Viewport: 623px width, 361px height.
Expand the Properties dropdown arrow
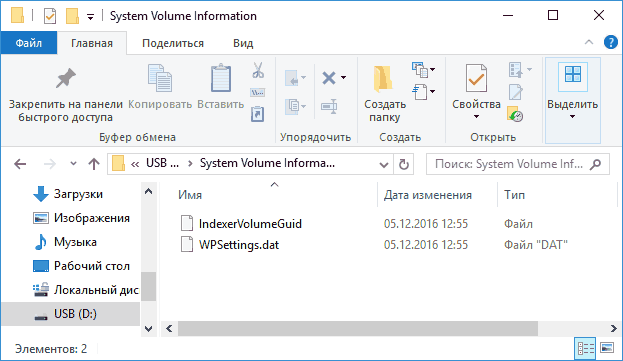coord(476,116)
